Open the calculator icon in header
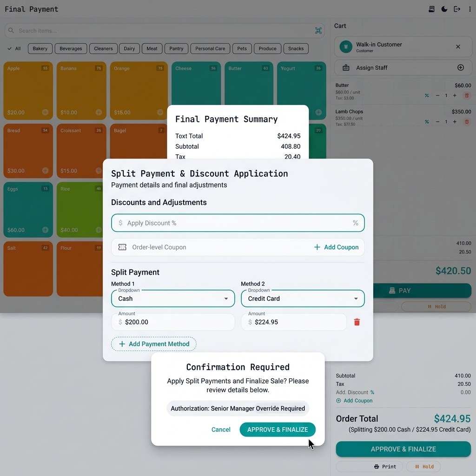Screen dimensions: 476x476 point(432,9)
